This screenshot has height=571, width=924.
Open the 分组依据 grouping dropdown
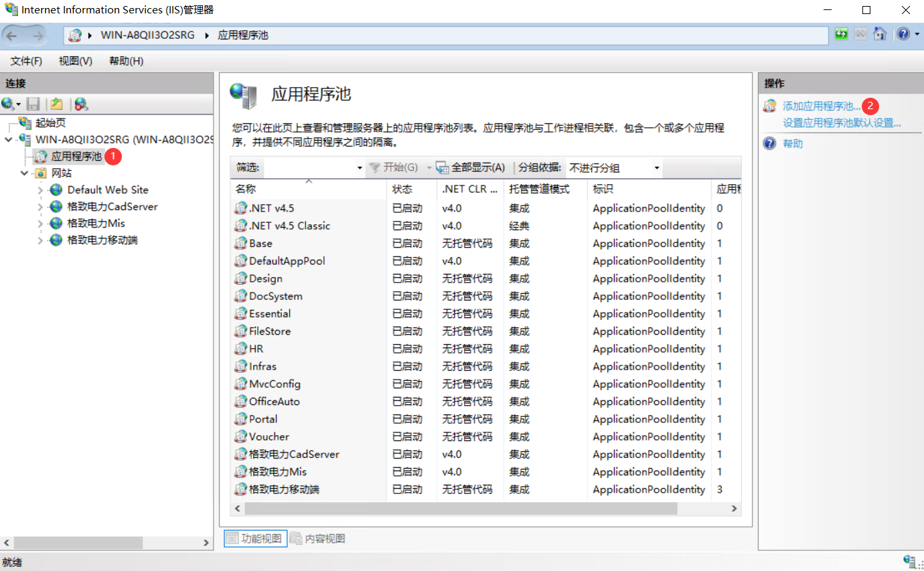[x=614, y=168]
